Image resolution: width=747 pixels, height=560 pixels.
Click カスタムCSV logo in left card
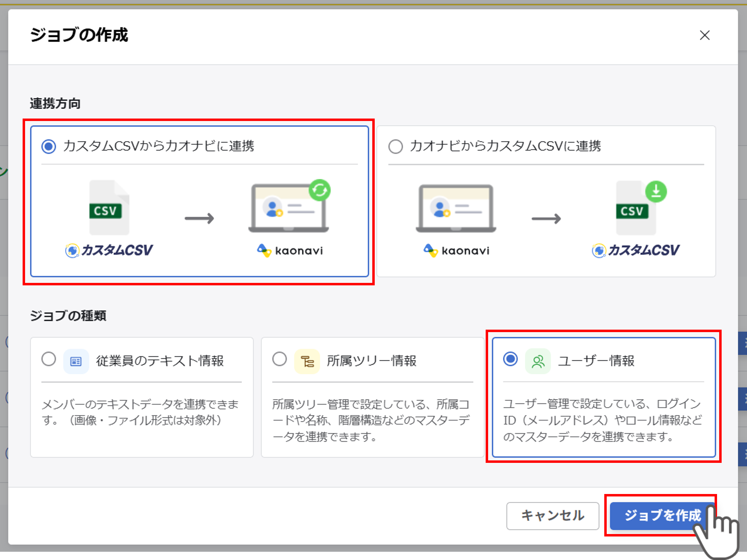coord(109,251)
